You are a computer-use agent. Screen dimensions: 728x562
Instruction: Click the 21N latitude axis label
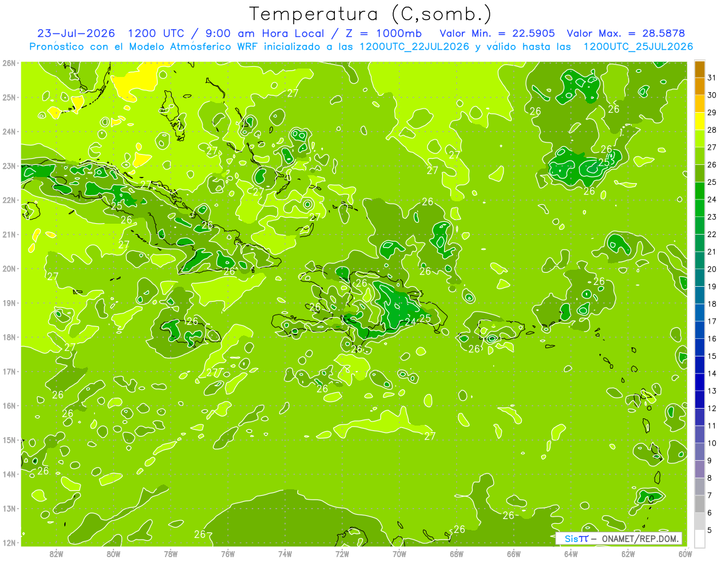coord(8,234)
